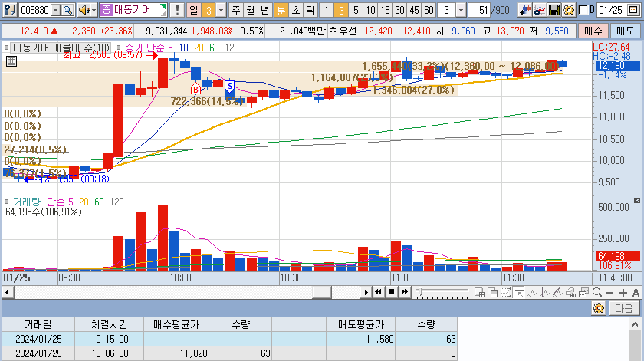Click the rewind playback button
This screenshot has height=361, width=644.
pos(378,292)
